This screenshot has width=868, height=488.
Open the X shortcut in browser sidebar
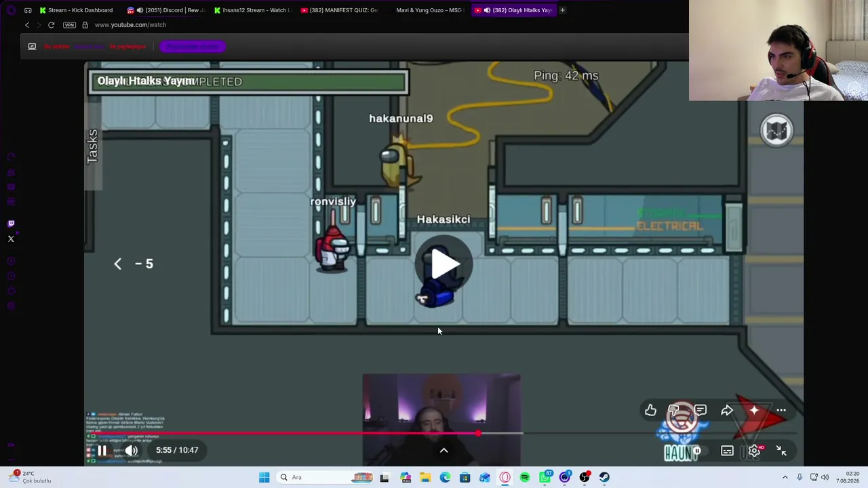pos(11,239)
